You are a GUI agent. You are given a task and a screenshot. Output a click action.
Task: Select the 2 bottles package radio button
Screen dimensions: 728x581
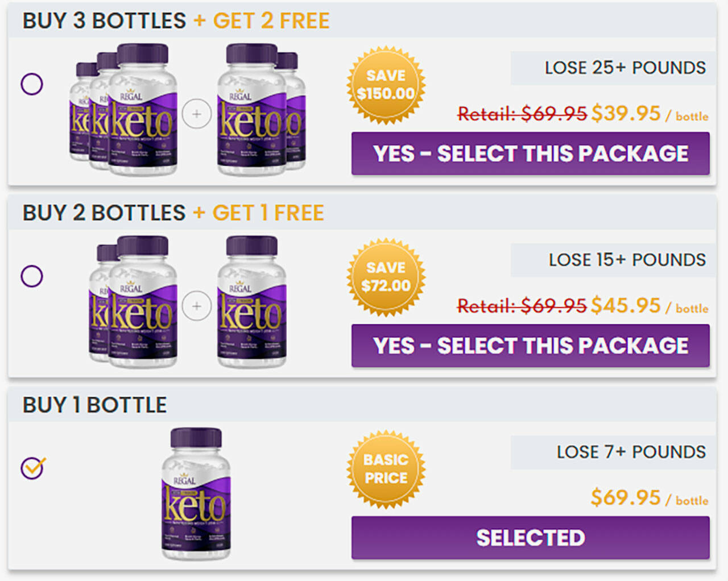coord(32,276)
